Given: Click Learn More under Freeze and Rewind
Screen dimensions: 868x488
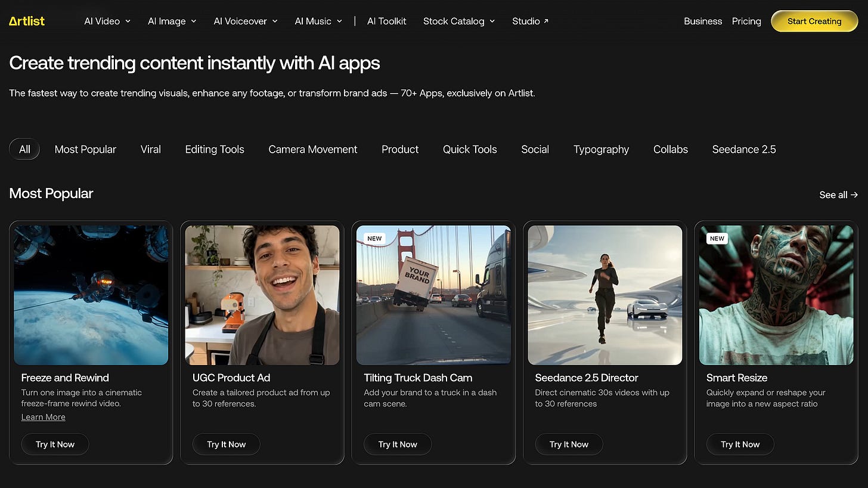Looking at the screenshot, I should [x=44, y=417].
